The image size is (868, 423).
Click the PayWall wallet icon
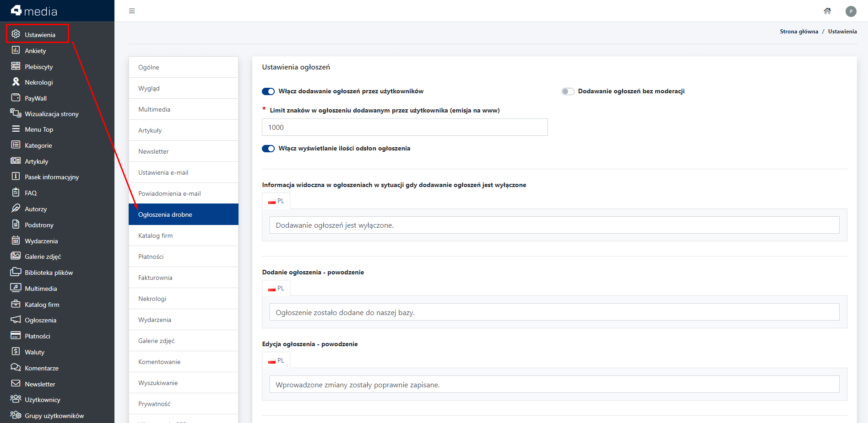pos(16,98)
